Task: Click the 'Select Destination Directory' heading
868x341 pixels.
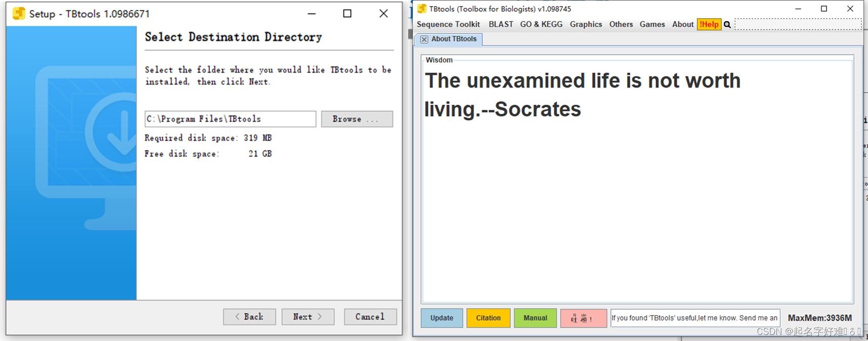Action: (233, 37)
